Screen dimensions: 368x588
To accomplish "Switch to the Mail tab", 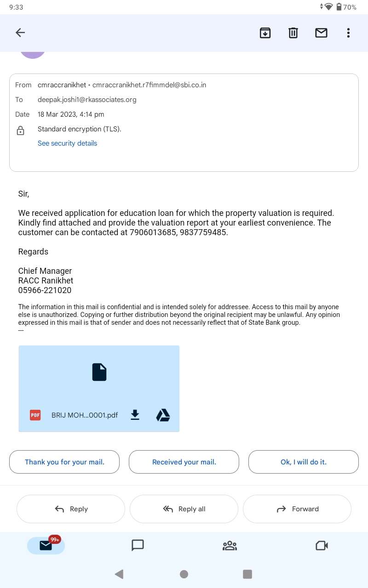I will pos(46,545).
